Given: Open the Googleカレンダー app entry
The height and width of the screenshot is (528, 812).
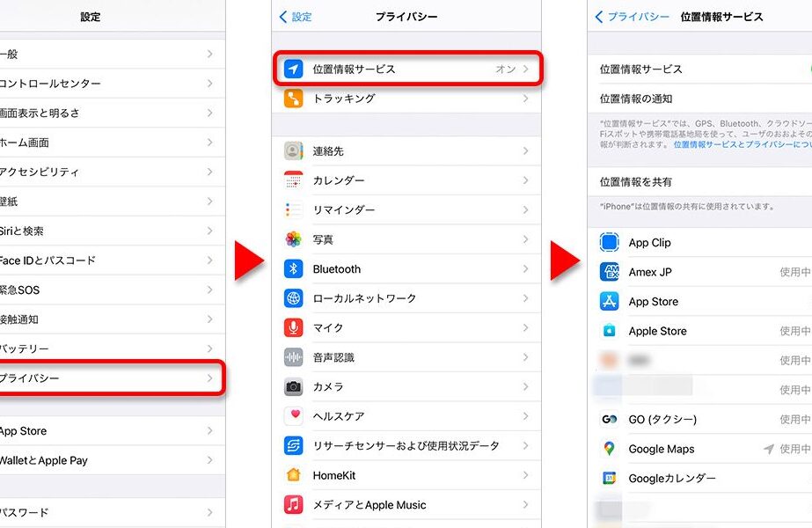Looking at the screenshot, I should tap(672, 479).
